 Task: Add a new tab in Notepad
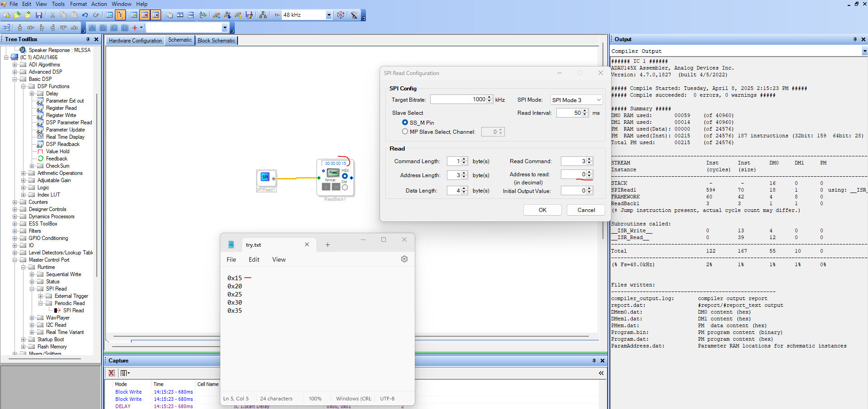327,245
